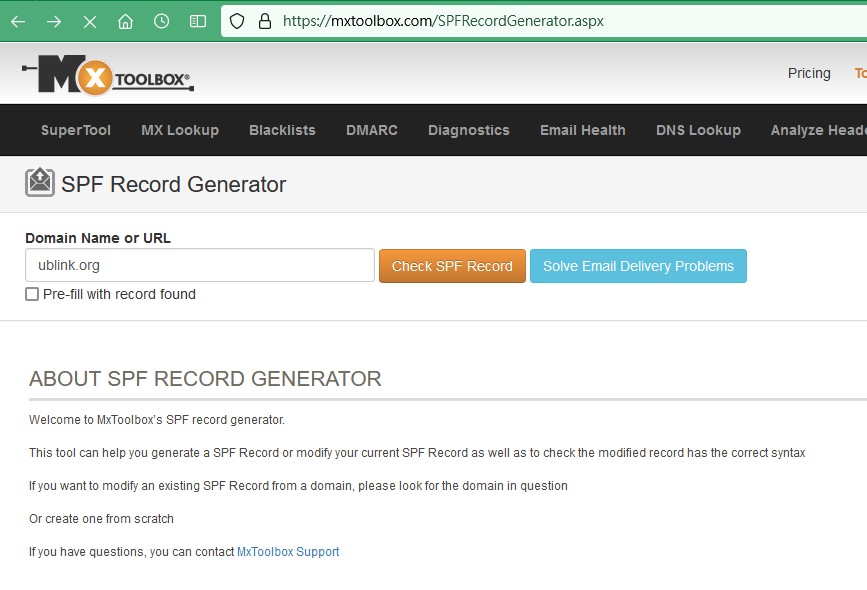Click the Pricing link in header
This screenshot has width=867, height=590.
pos(809,73)
